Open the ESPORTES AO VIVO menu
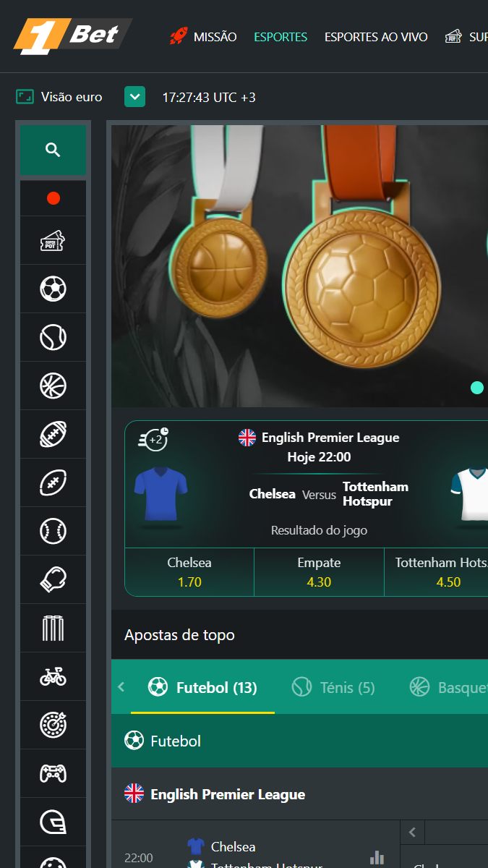Viewport: 488px width, 868px height. coord(376,37)
